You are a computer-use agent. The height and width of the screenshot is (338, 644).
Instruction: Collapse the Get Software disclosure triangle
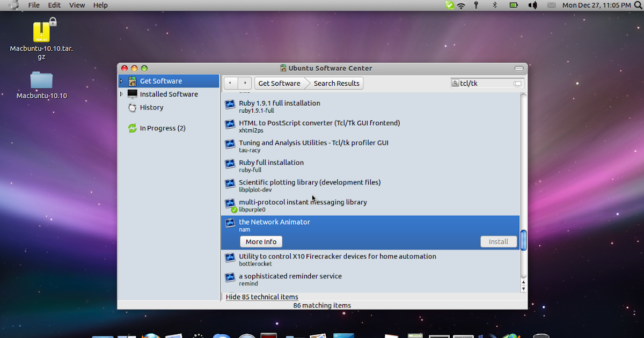[121, 80]
